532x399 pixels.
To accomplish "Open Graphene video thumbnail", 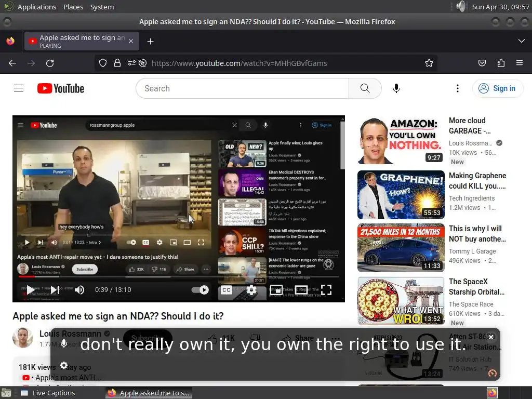I will pos(401,195).
